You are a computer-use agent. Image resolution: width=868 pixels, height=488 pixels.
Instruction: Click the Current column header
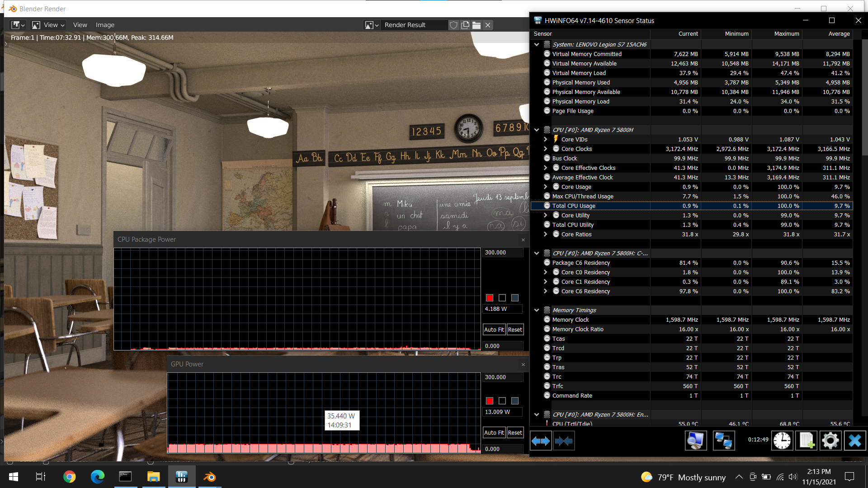tap(675, 34)
